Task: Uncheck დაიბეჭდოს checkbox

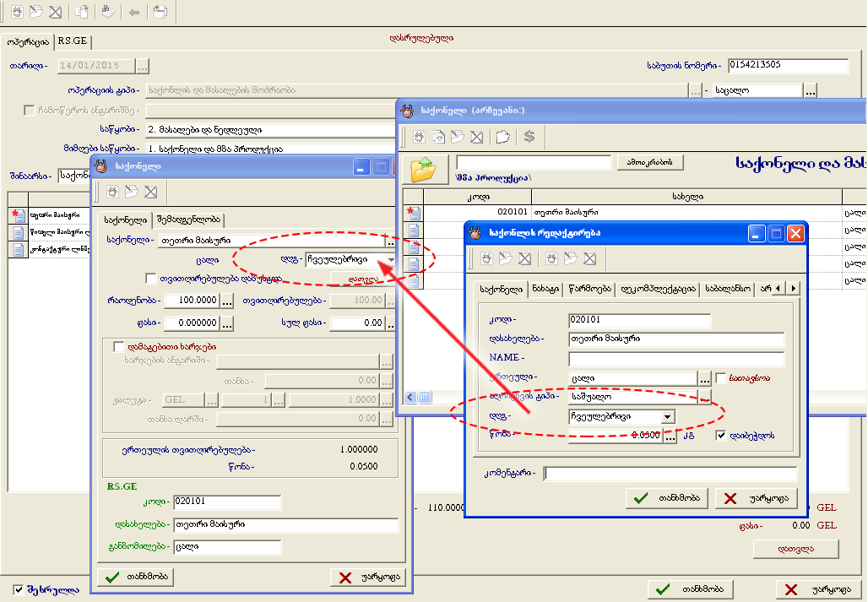Action: click(x=721, y=436)
